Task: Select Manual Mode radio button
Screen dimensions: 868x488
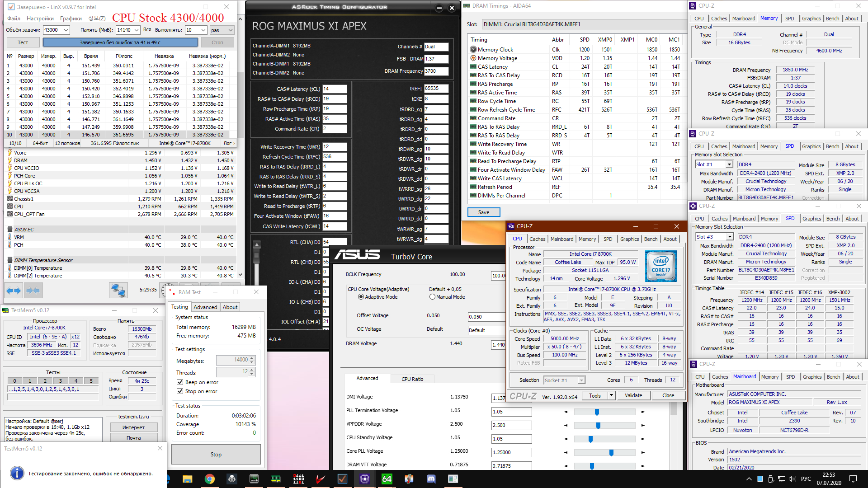Action: click(432, 297)
